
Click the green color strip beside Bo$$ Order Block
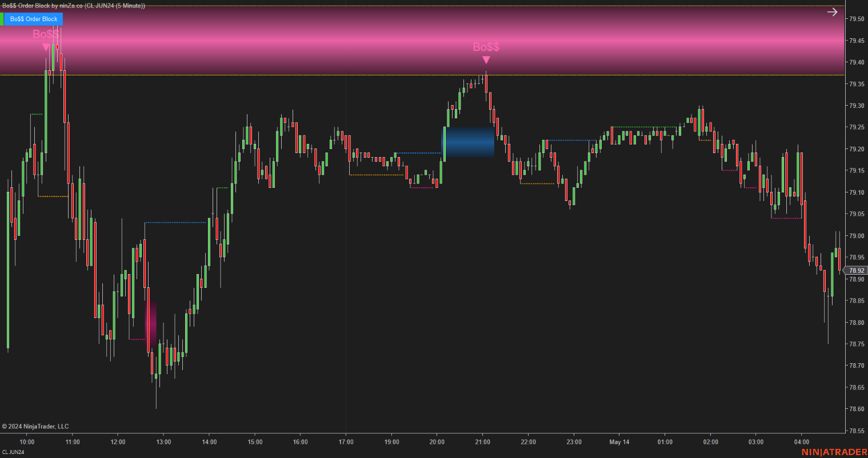click(x=3, y=19)
